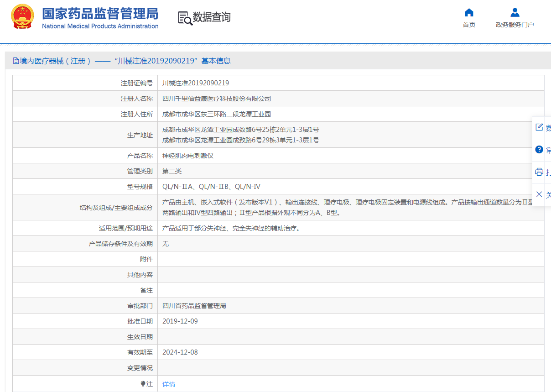Click the 注册证编号 row label

[x=137, y=83]
